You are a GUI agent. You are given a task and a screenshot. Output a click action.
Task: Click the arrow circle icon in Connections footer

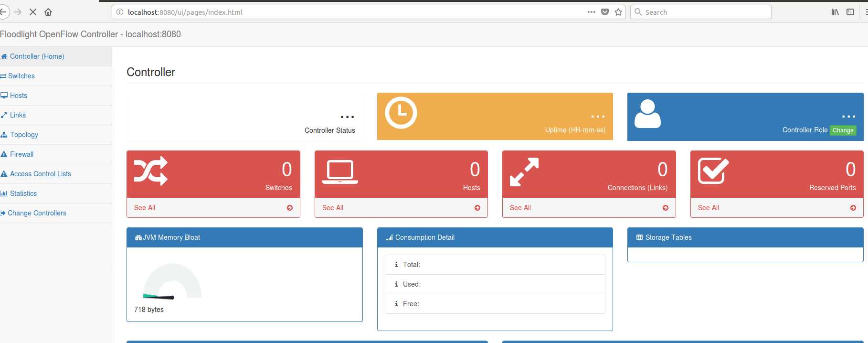tap(666, 208)
